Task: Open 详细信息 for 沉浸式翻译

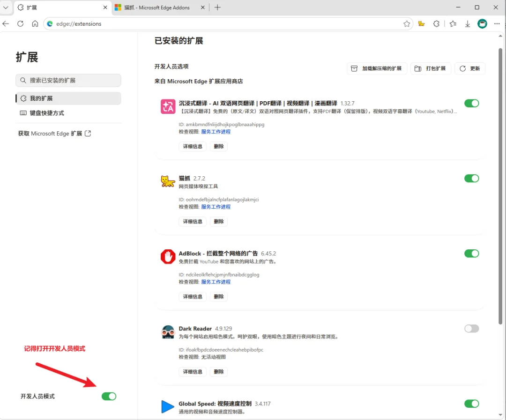Action: click(x=193, y=146)
